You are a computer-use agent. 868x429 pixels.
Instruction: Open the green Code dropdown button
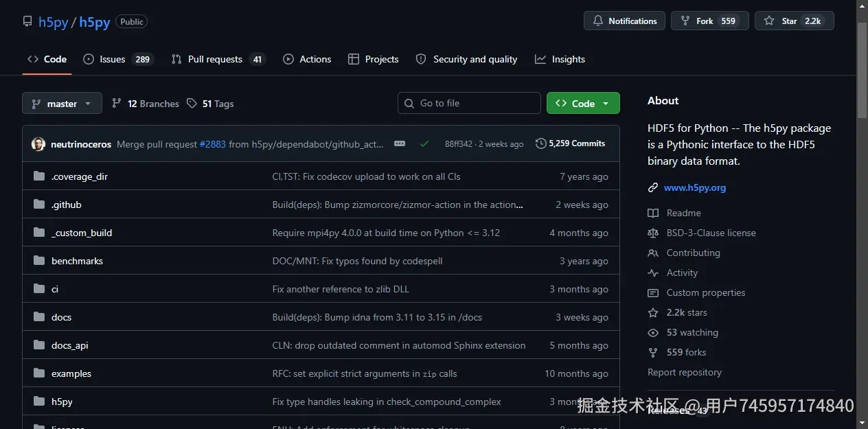point(583,103)
